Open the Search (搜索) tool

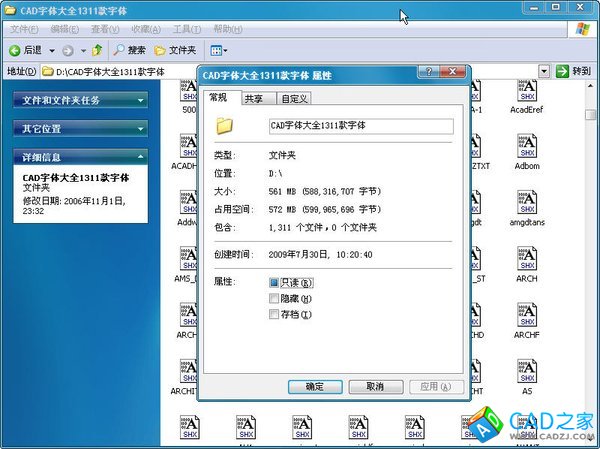tap(130, 50)
